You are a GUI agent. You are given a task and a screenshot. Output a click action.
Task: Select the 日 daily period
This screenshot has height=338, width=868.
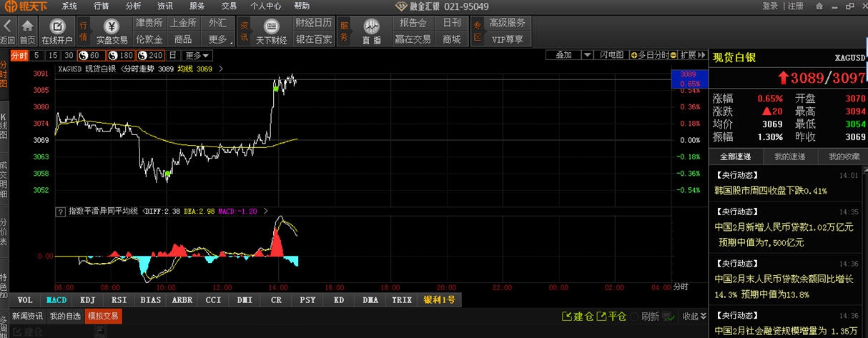(x=174, y=55)
